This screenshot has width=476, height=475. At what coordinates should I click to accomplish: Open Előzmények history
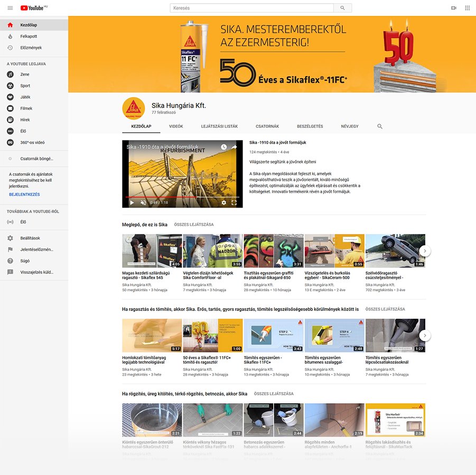pyautogui.click(x=34, y=47)
